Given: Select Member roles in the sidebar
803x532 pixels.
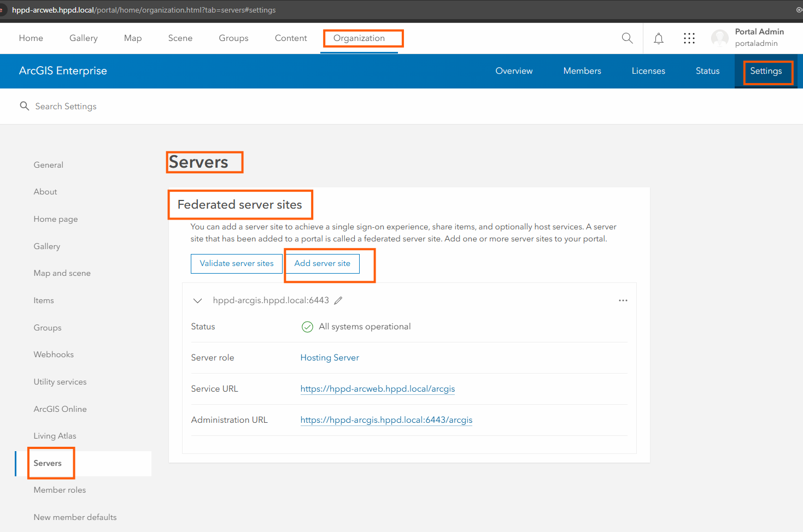Looking at the screenshot, I should (x=60, y=490).
